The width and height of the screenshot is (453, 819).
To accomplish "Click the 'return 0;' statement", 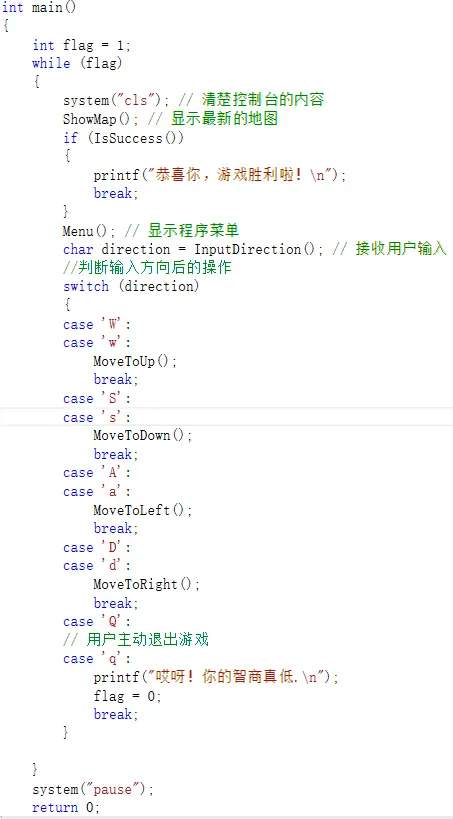I will click(x=66, y=808).
